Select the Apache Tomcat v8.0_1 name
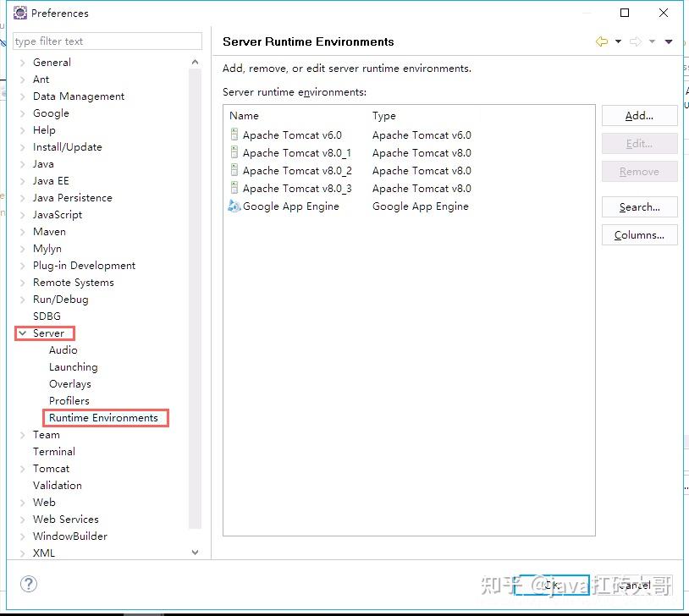 pos(297,153)
